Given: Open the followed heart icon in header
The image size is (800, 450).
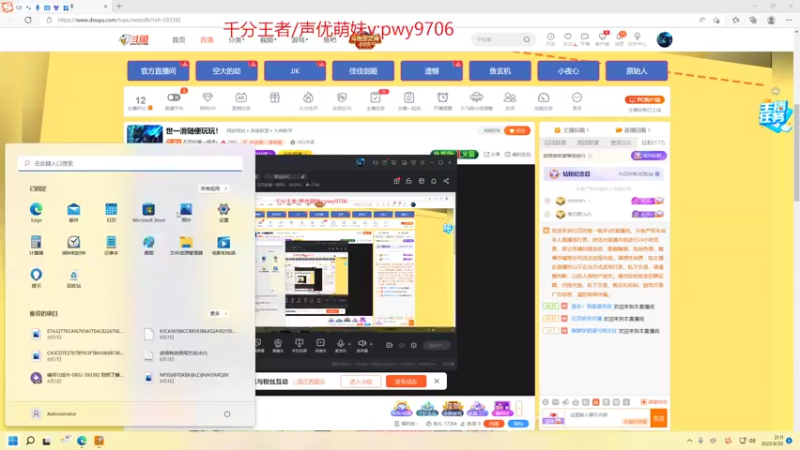Looking at the screenshot, I should point(568,39).
